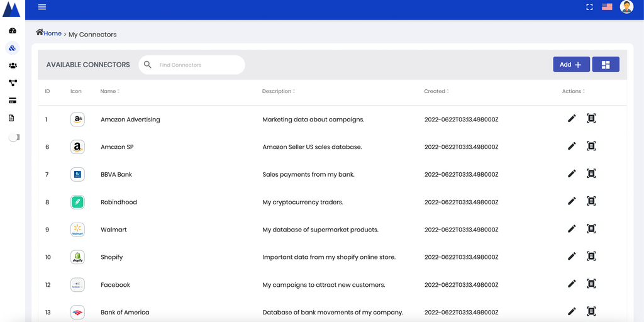Sort the table by Description column
This screenshot has width=644, height=322.
(x=278, y=91)
